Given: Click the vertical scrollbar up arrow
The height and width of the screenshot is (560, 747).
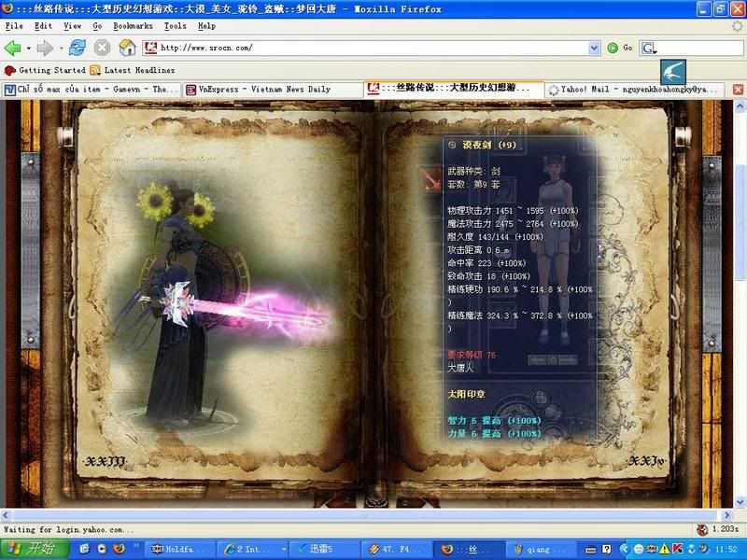Looking at the screenshot, I should [x=740, y=106].
